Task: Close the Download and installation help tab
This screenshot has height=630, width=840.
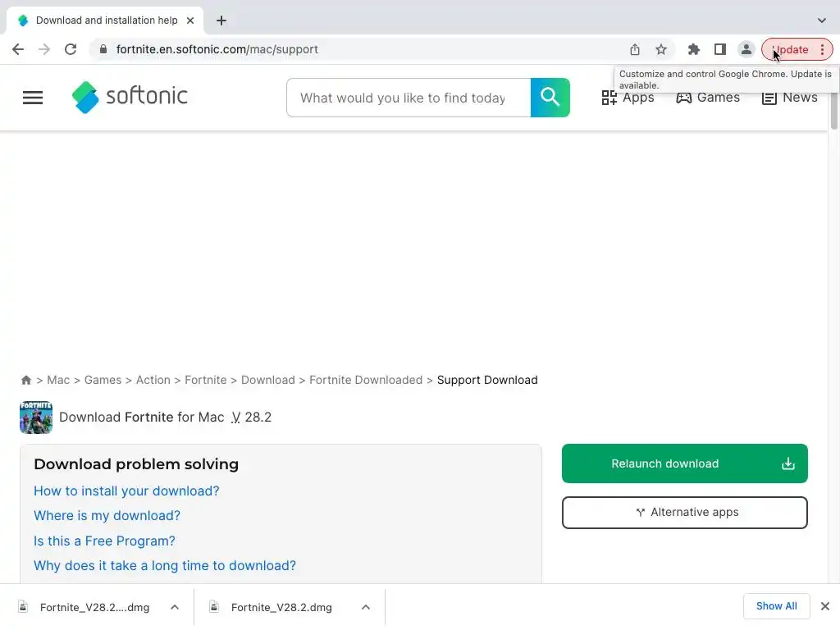Action: (x=190, y=21)
